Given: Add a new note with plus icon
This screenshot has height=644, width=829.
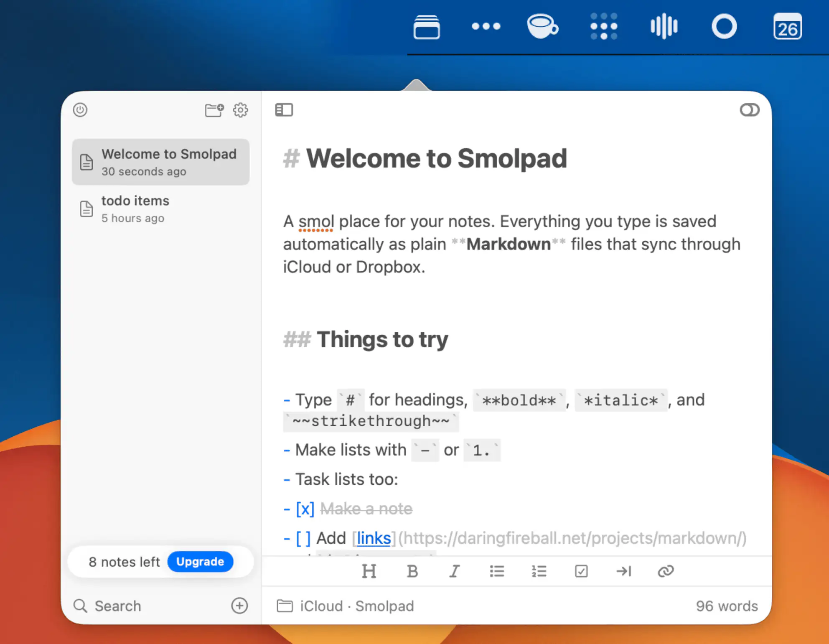Looking at the screenshot, I should (239, 606).
